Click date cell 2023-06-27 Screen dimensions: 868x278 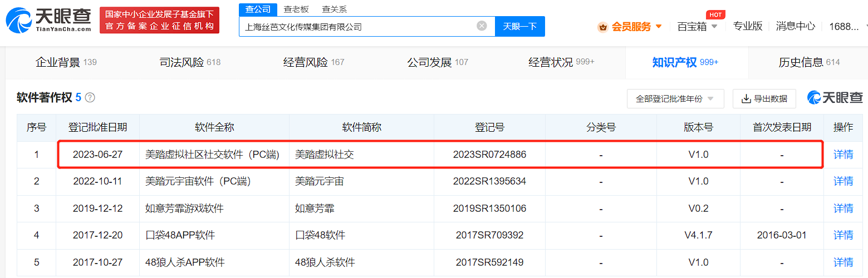click(x=97, y=155)
